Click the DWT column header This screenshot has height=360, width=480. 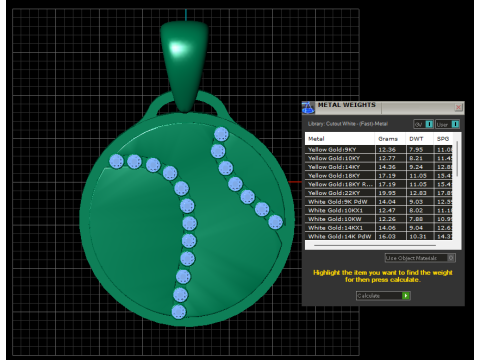(x=420, y=139)
